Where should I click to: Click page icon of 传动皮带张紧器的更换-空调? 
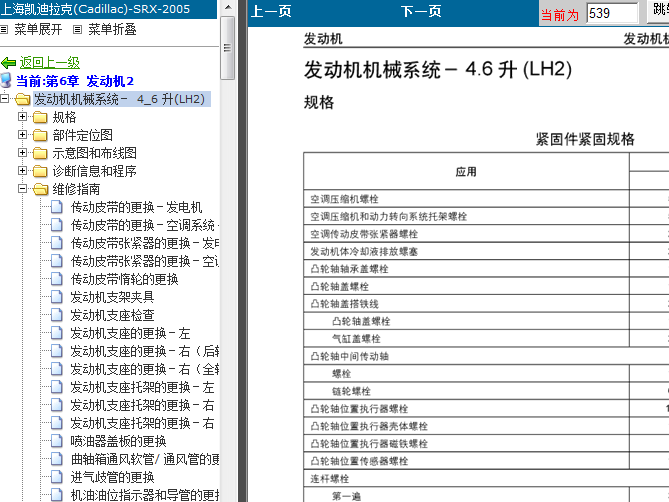pos(57,261)
